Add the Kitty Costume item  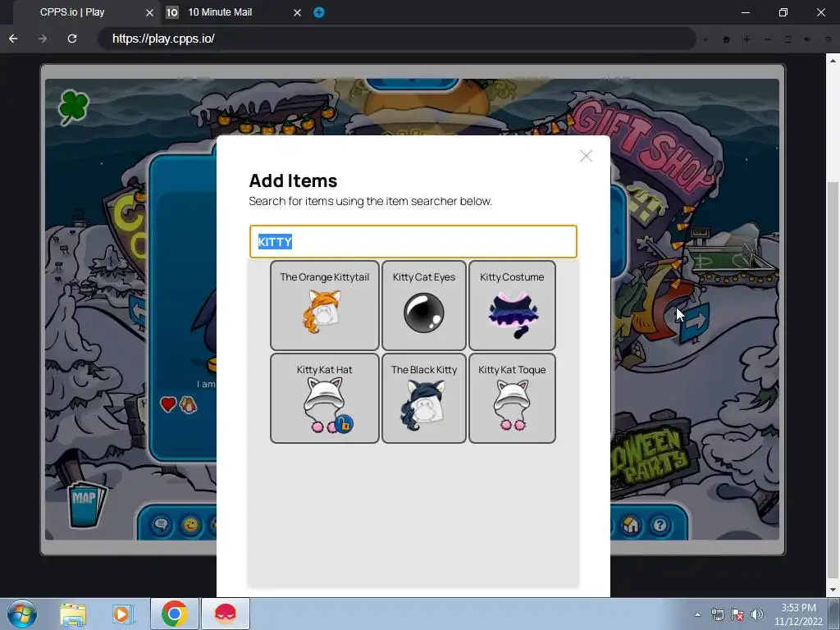click(512, 305)
